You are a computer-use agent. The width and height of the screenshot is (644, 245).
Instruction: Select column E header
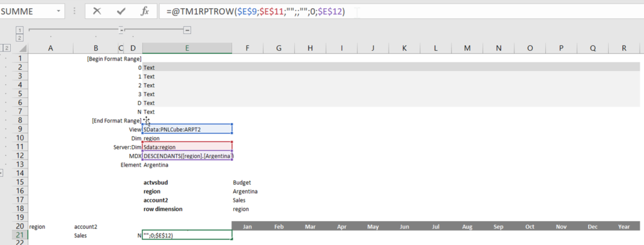pyautogui.click(x=187, y=48)
